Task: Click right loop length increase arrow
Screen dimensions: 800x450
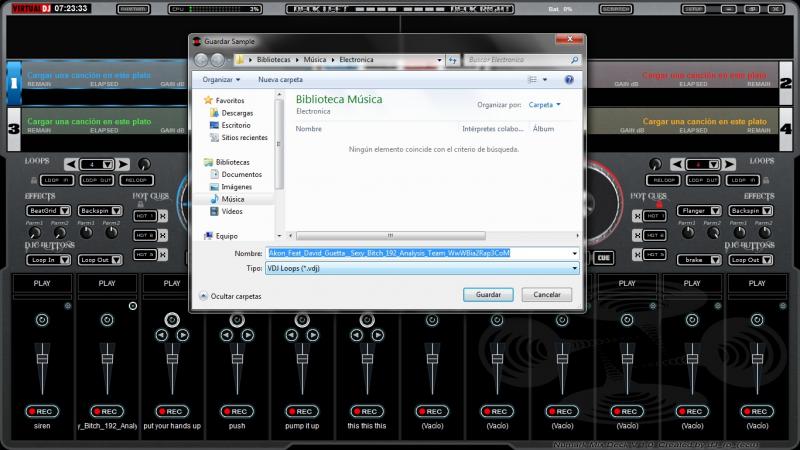Action: coord(729,164)
